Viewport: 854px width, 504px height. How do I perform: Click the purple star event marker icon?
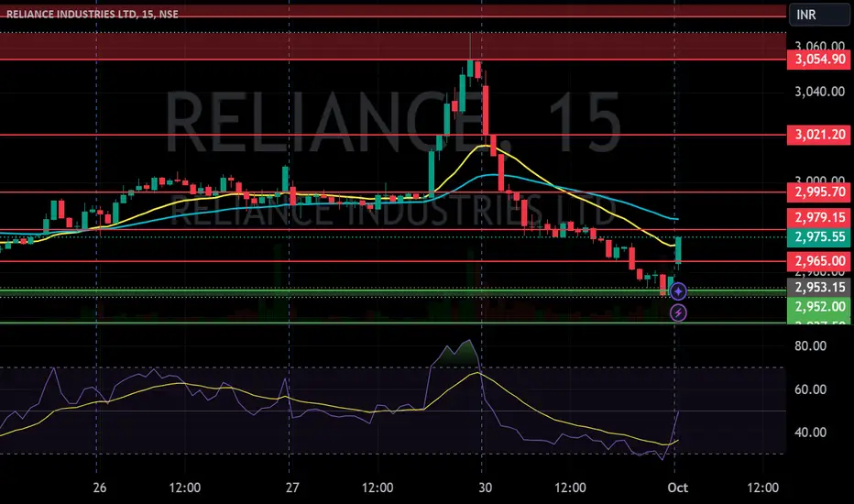(x=678, y=291)
